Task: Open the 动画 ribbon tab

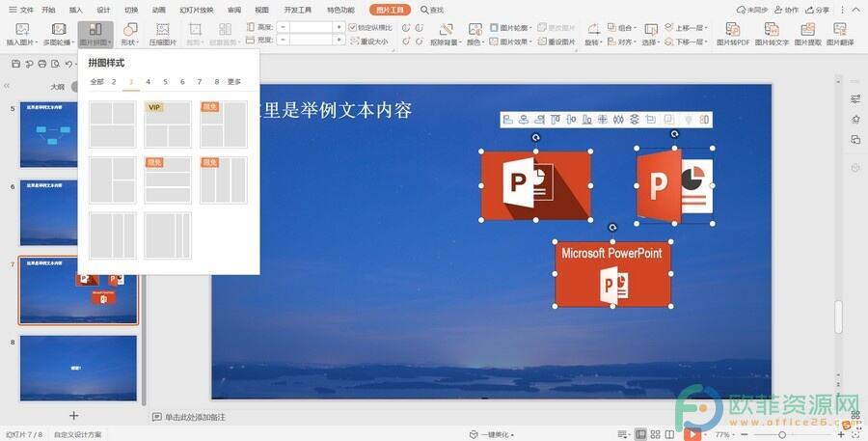Action: [158, 10]
